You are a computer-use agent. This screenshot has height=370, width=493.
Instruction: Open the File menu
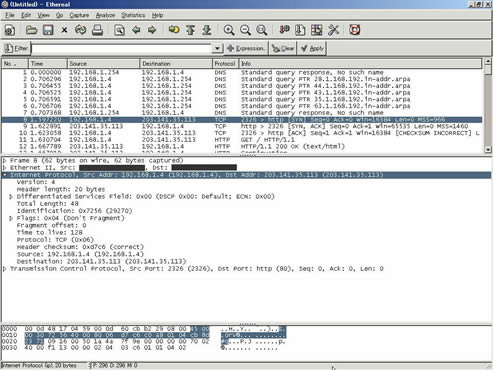pos(10,15)
